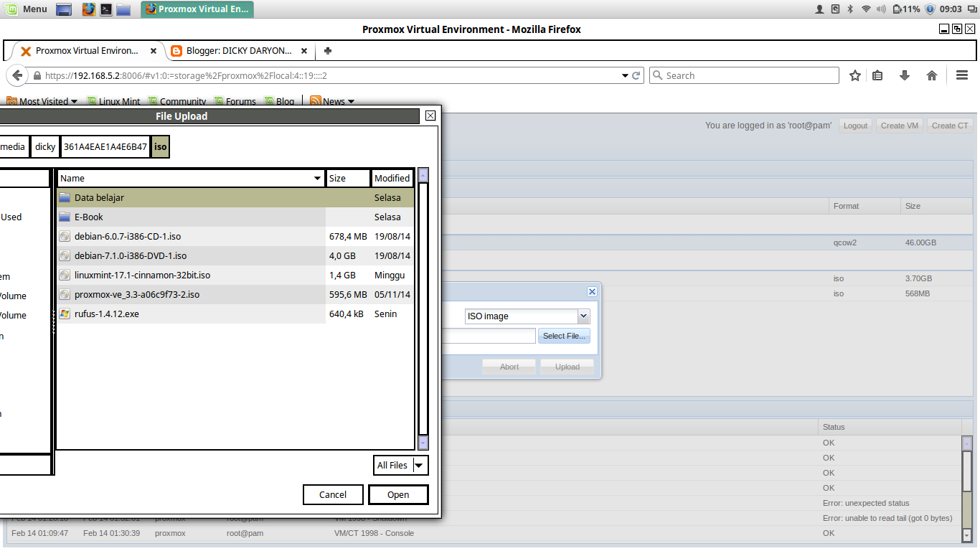Click the Abort button in the upload popup
The image size is (980, 551).
coord(509,367)
